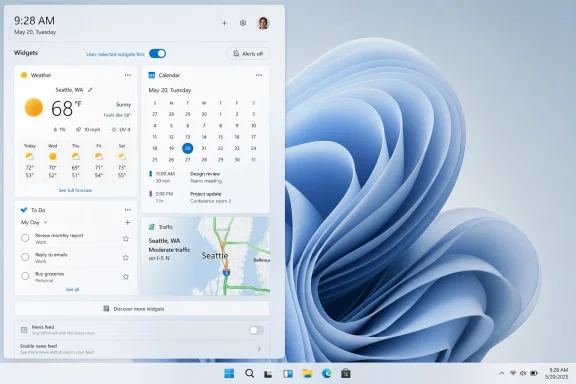Click the Weather widget title icon
Image resolution: width=576 pixels, height=384 pixels.
pos(24,75)
